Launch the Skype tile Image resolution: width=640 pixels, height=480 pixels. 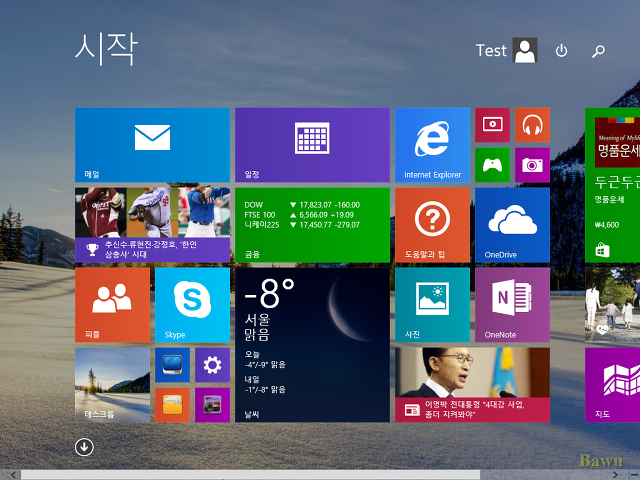click(192, 305)
